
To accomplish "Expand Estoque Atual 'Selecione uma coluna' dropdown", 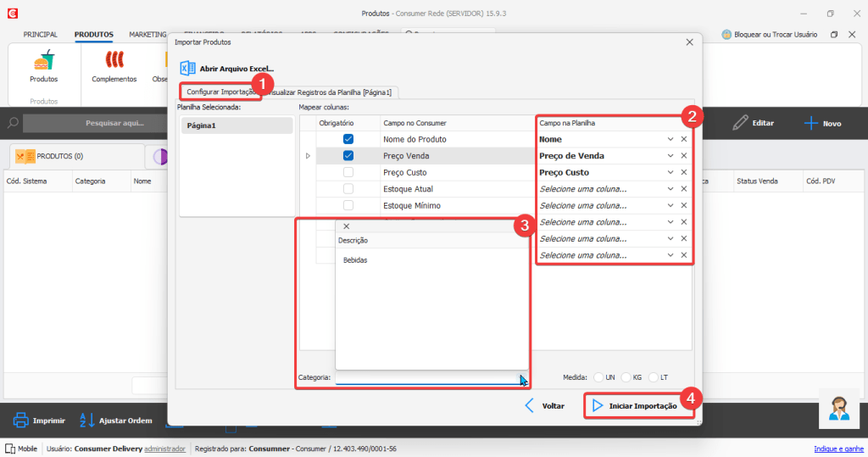I will point(670,189).
